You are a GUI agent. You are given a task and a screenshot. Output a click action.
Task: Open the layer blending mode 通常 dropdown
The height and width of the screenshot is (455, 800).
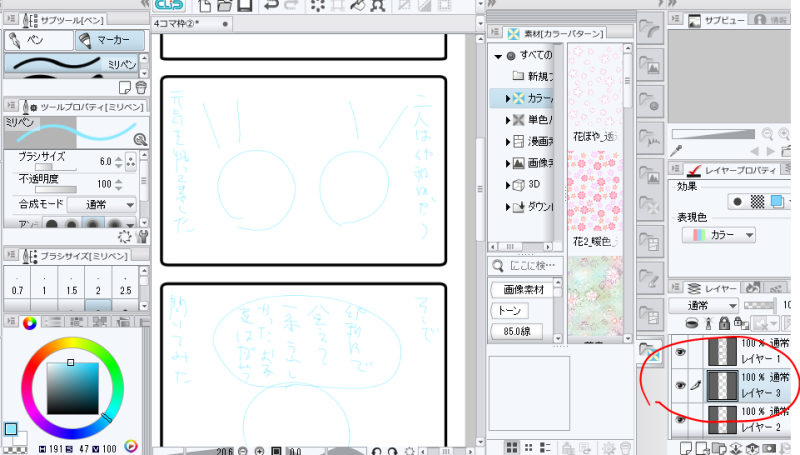click(x=704, y=306)
